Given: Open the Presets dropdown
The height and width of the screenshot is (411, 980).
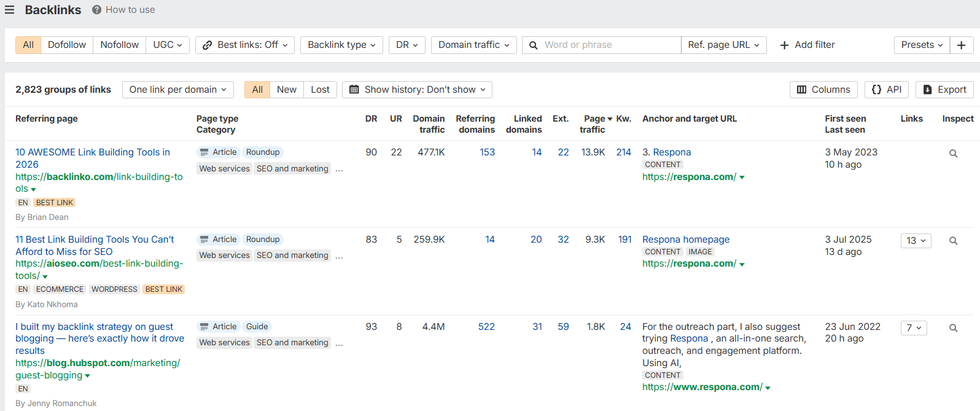Looking at the screenshot, I should click(x=922, y=45).
